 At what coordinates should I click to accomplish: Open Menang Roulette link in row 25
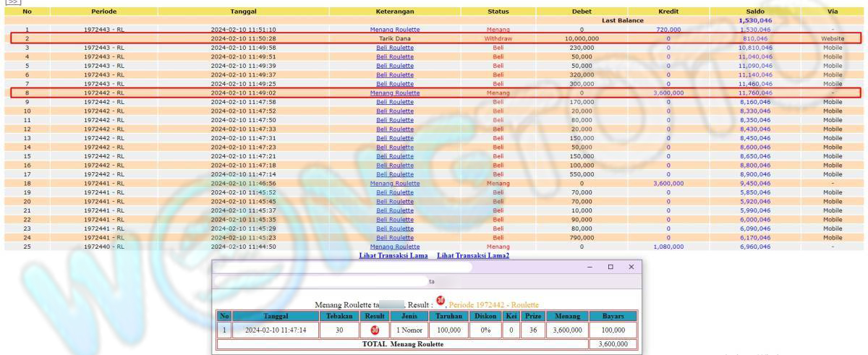coord(395,247)
